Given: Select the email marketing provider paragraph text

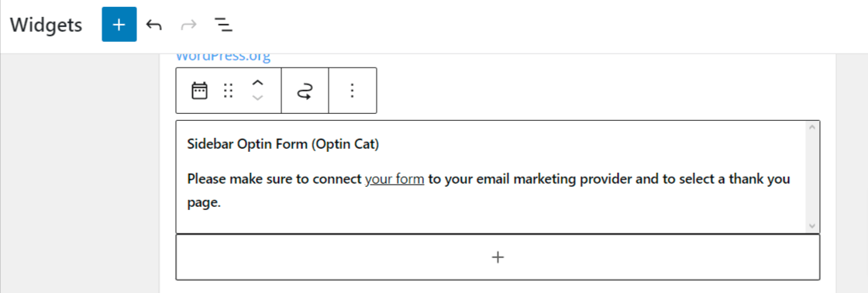Looking at the screenshot, I should 489,191.
